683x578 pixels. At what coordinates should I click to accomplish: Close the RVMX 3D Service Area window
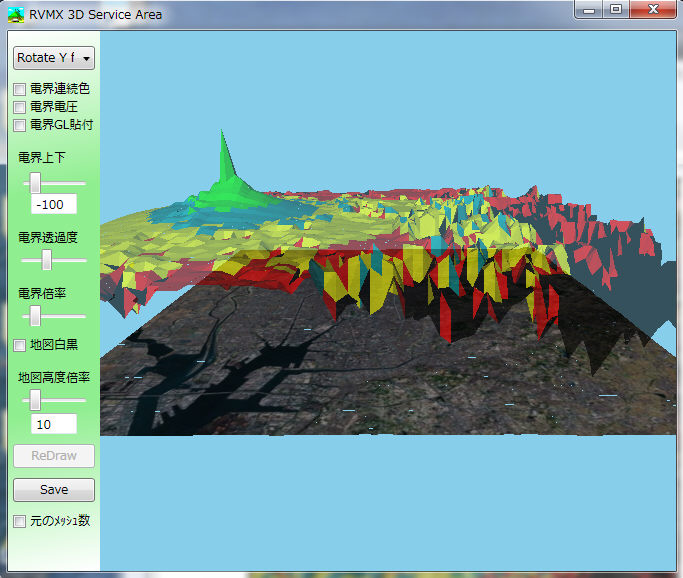point(653,10)
